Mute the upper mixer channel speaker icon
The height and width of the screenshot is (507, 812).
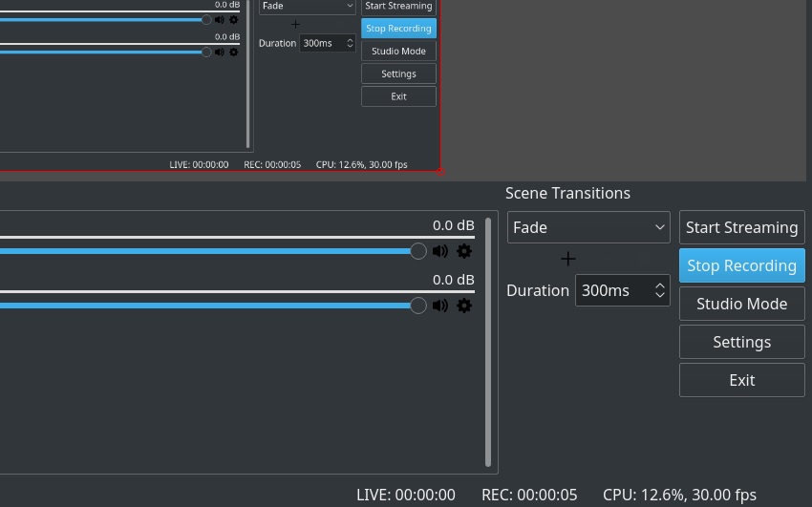coord(440,251)
